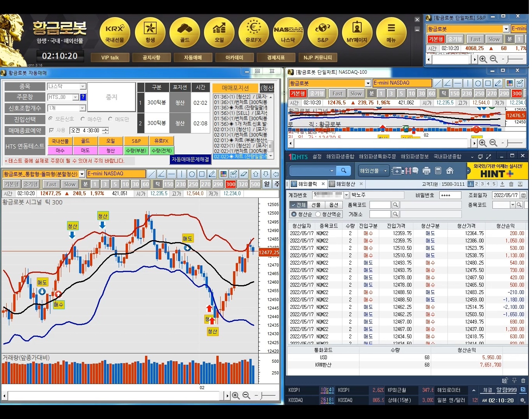Image resolution: width=532 pixels, height=419 pixels.
Task: Toggle 옵션 filter button in HTS
Action: 333,205
